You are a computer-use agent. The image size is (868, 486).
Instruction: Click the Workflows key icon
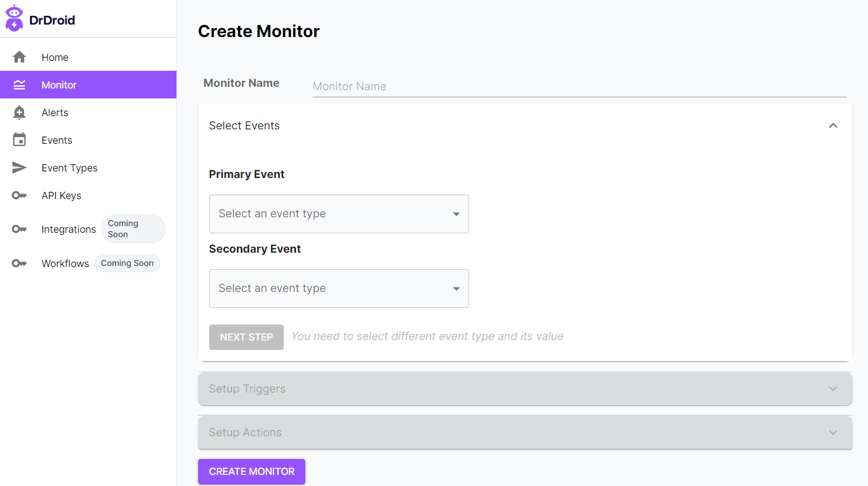(x=19, y=263)
